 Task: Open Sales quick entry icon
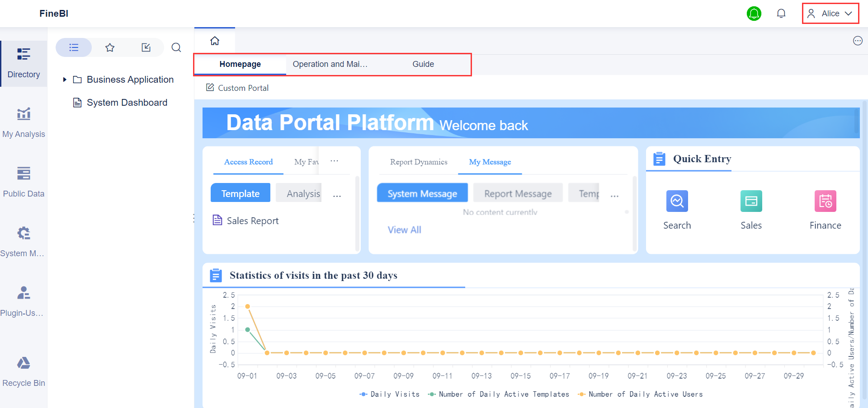tap(751, 201)
